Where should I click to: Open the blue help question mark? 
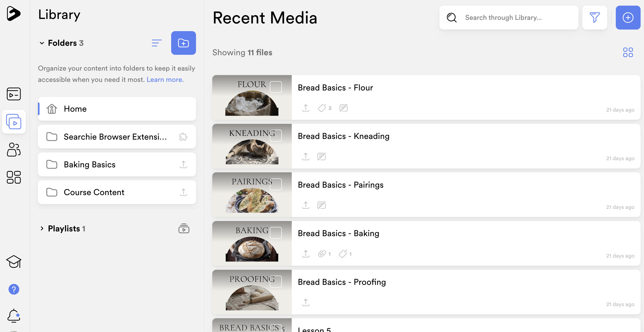(x=14, y=289)
